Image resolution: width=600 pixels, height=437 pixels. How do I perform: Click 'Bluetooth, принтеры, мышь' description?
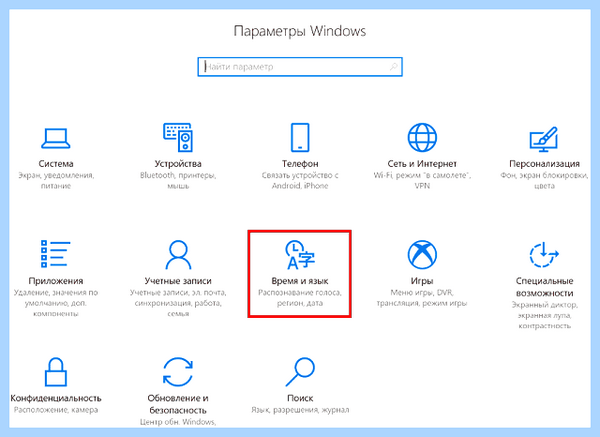pyautogui.click(x=178, y=181)
